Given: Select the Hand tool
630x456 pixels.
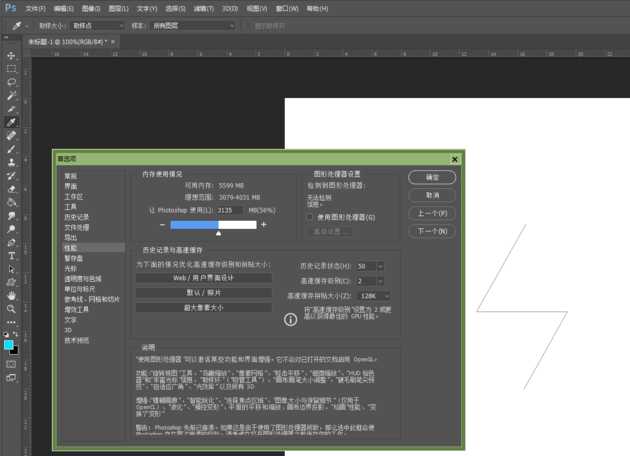Looking at the screenshot, I should (11, 296).
